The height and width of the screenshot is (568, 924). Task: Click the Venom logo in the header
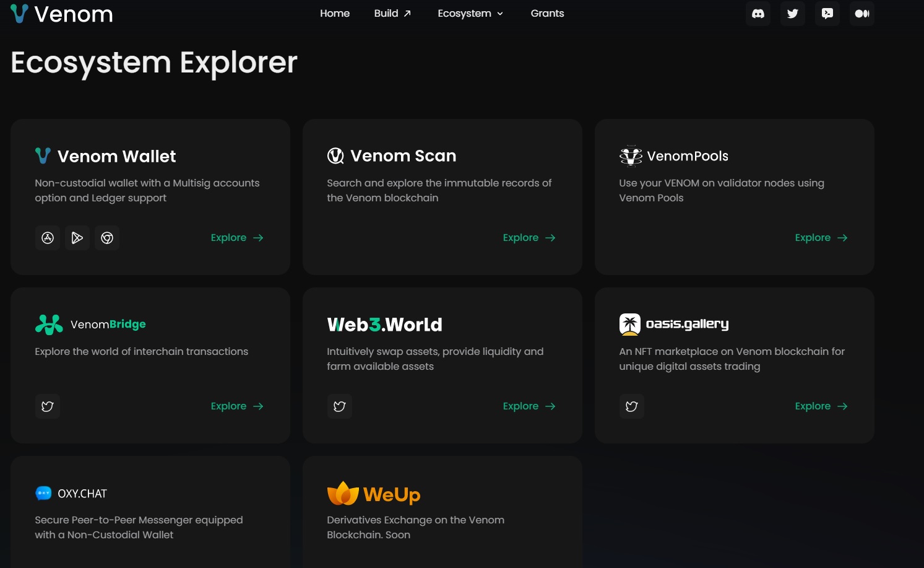(x=62, y=14)
